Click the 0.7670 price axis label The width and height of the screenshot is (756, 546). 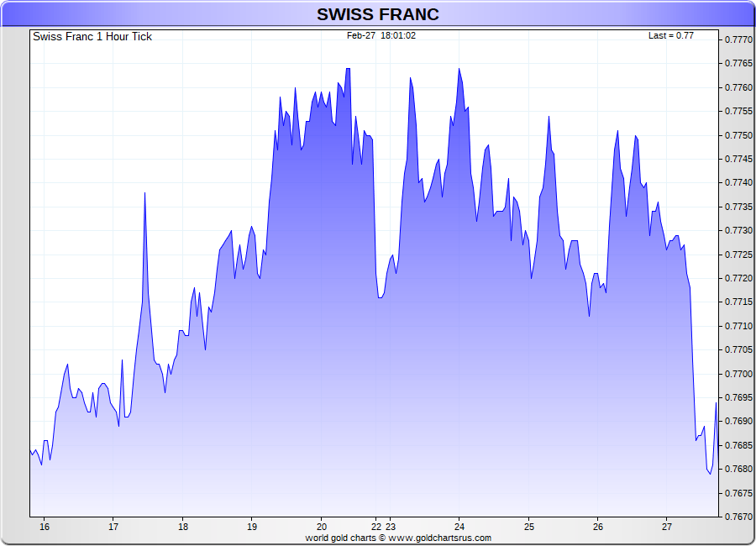tap(738, 517)
